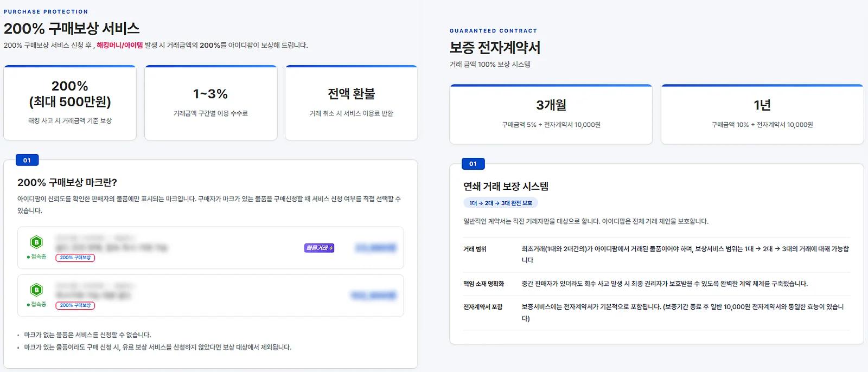Click the PURCHASE PROTECTION label
Viewport: 868px width, 372px height.
46,11
